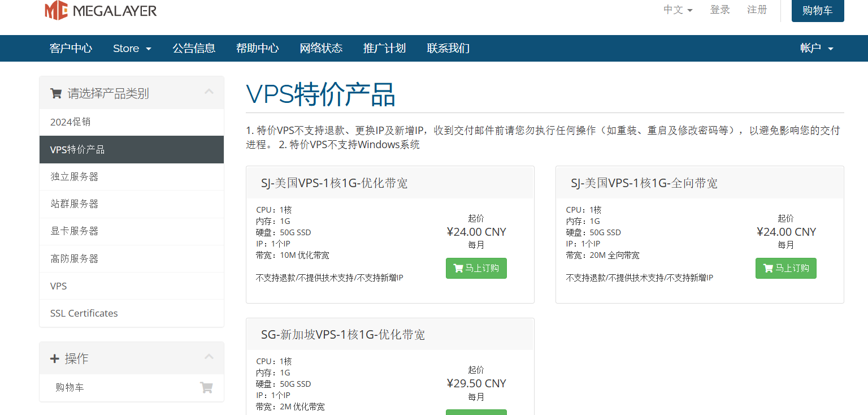Viewport: 868px width, 415px height.
Task: Open 客户中心 in navigation bar
Action: click(x=71, y=49)
